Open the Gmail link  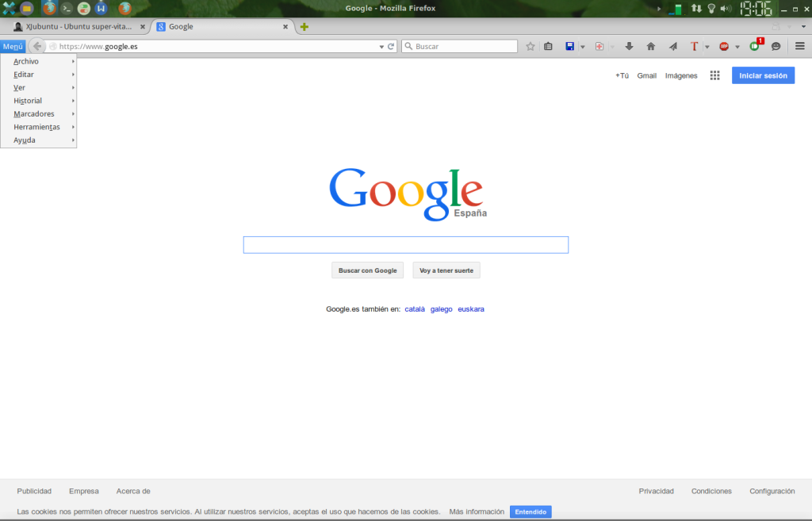pos(647,75)
